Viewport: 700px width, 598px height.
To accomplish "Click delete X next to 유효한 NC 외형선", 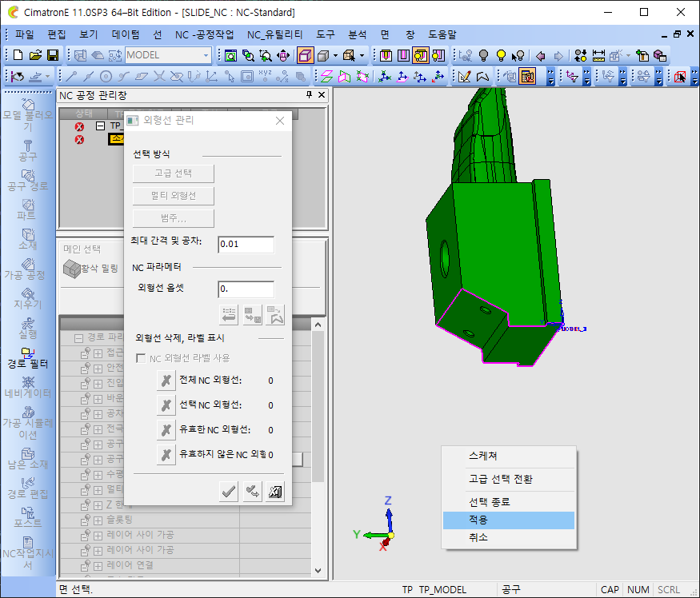I will 166,430.
